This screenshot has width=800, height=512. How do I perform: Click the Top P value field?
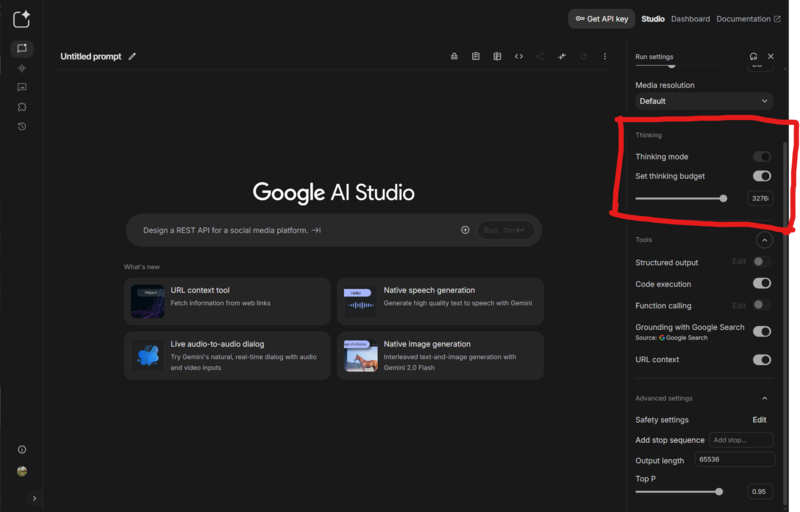point(760,492)
